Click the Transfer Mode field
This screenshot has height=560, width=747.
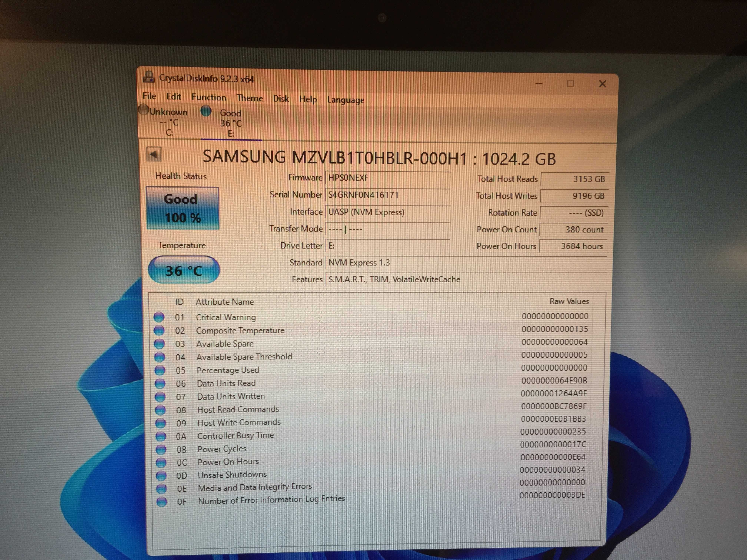(x=388, y=229)
